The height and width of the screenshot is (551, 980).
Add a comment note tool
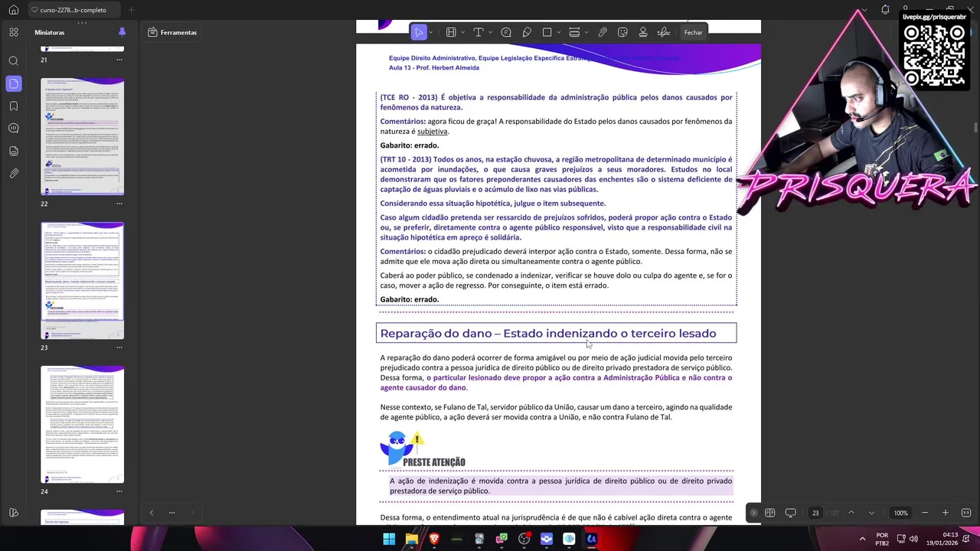[506, 32]
